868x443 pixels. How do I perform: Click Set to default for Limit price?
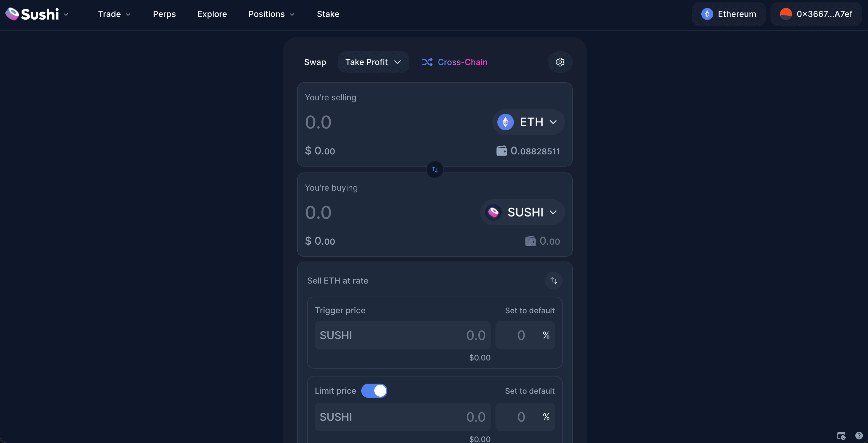[x=530, y=391]
